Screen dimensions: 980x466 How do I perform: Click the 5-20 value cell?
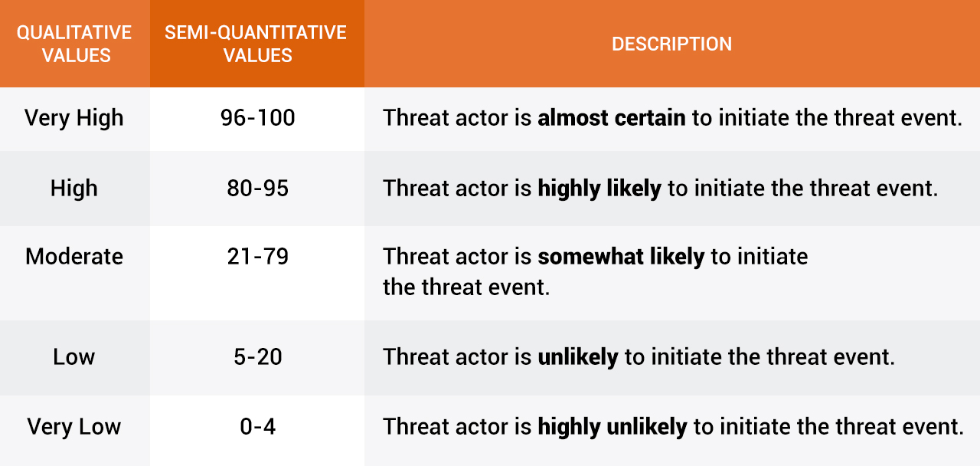tap(257, 357)
